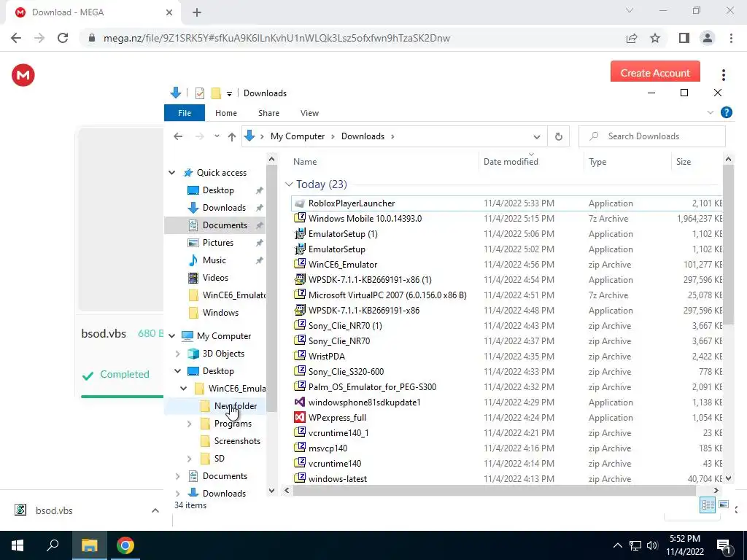Show hidden system tray icons
The image size is (747, 560).
pos(617,545)
